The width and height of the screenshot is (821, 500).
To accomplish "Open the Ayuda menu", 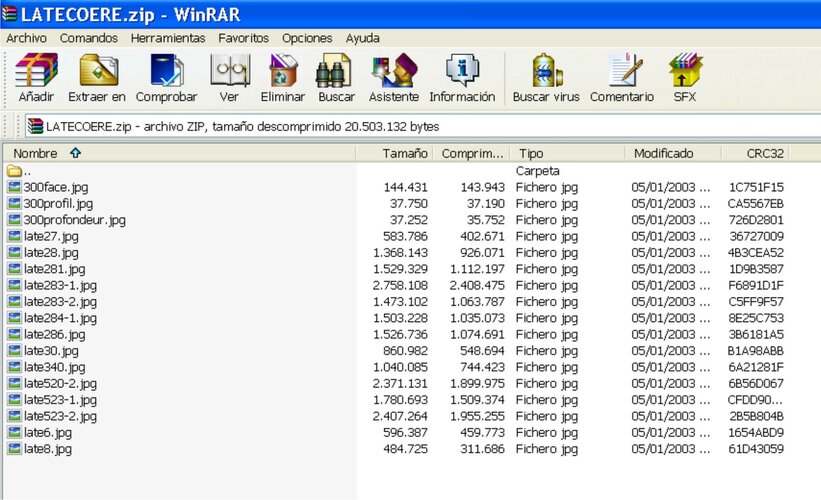I will tap(362, 38).
